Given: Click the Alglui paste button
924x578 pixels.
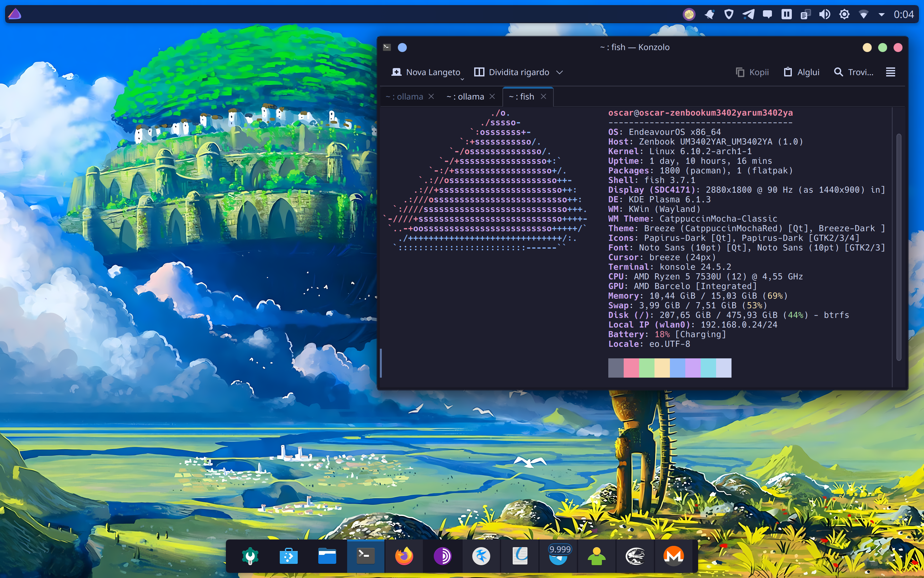Looking at the screenshot, I should click(802, 72).
